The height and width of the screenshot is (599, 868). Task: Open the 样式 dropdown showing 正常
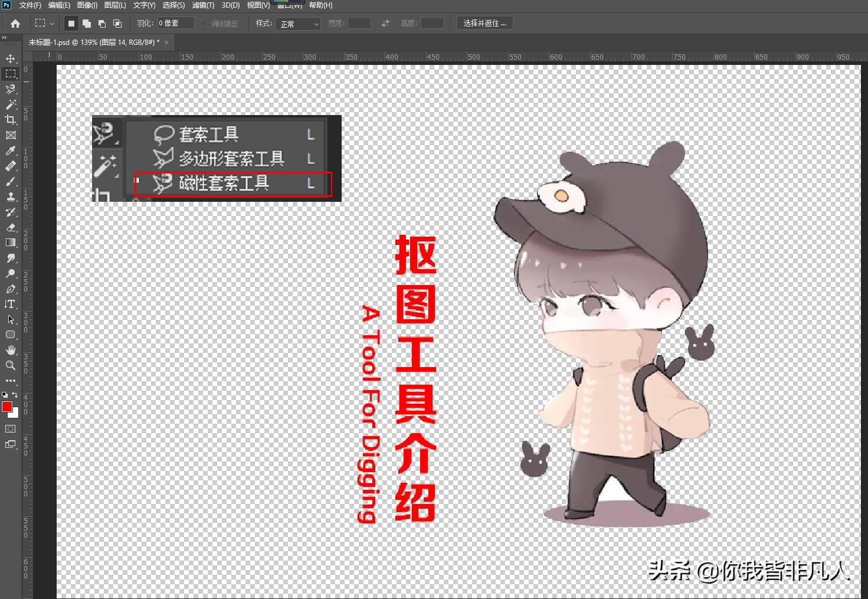click(298, 24)
